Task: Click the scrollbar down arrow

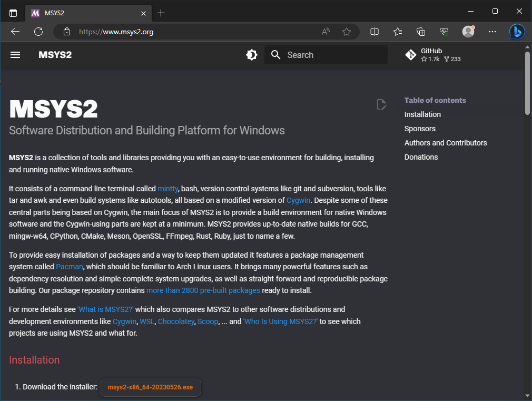Action: point(527,396)
